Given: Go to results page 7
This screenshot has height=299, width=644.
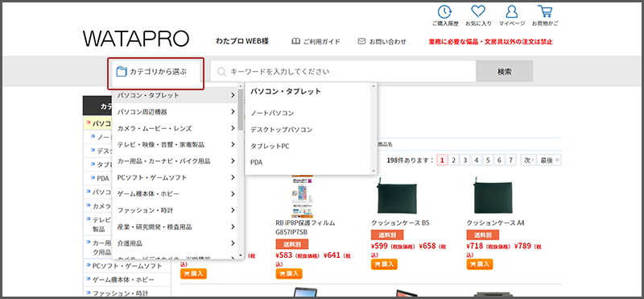Looking at the screenshot, I should pos(511,160).
